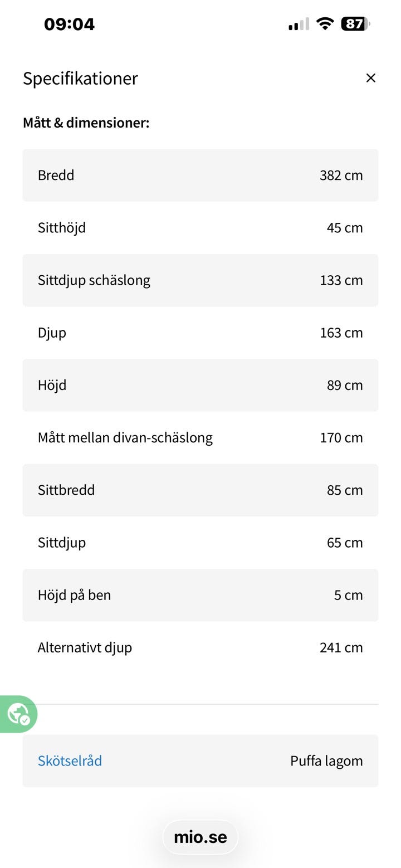
Task: Tap the Mått mellan divan-schäslong row
Action: pos(200,437)
